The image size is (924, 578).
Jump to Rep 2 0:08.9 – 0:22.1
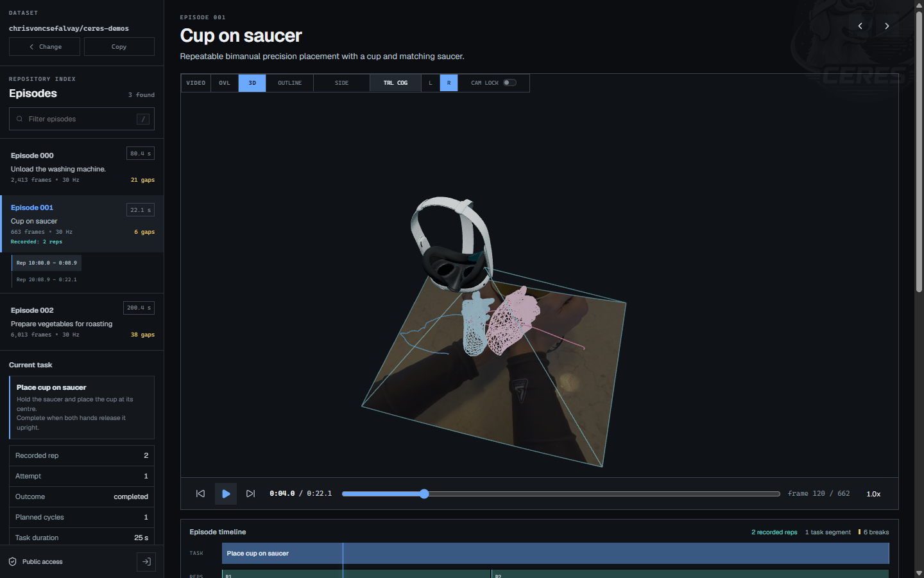[x=46, y=279]
